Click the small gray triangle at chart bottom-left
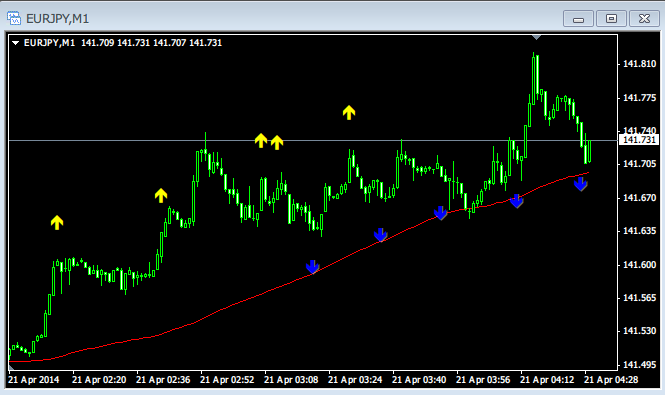665x395 pixels. (x=11, y=368)
